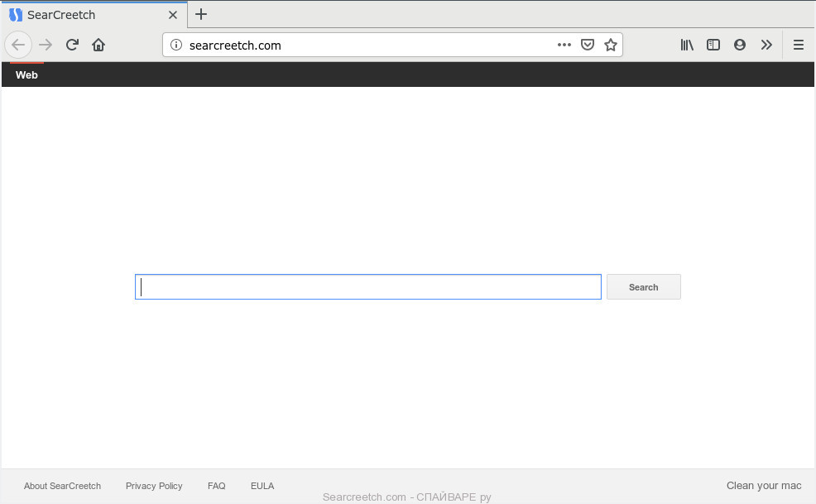Go back to the previous page
The height and width of the screenshot is (504, 816).
click(x=18, y=45)
